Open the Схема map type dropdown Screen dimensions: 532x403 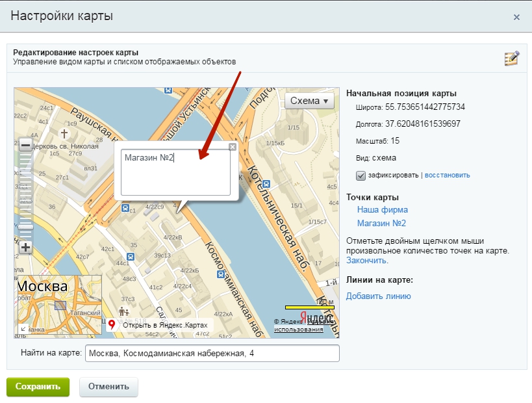click(309, 101)
